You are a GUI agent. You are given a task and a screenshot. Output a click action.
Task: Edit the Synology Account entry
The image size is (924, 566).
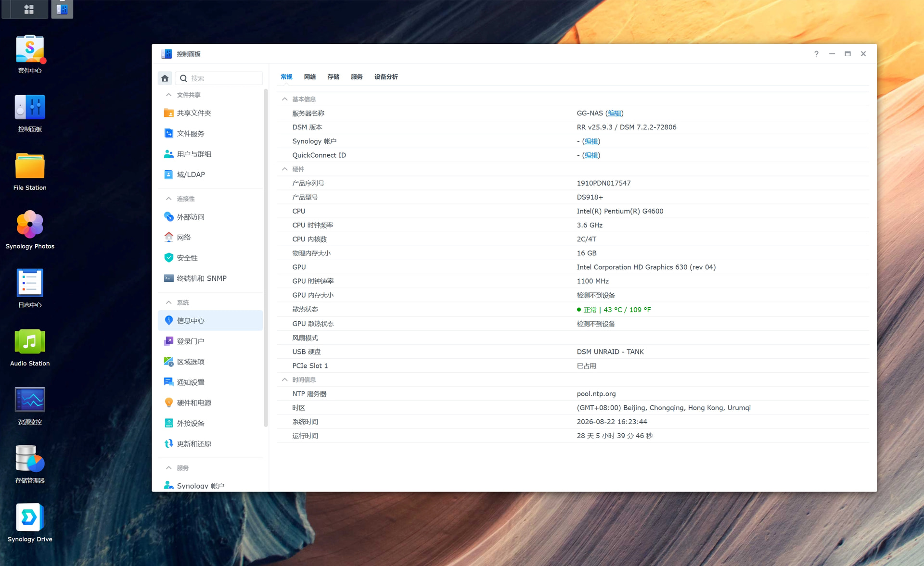(x=591, y=141)
